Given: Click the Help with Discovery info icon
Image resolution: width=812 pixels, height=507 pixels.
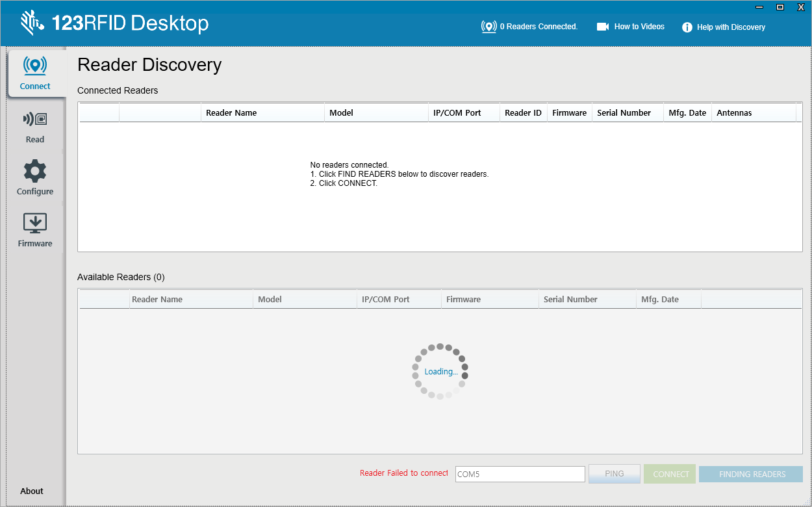Looking at the screenshot, I should 687,27.
